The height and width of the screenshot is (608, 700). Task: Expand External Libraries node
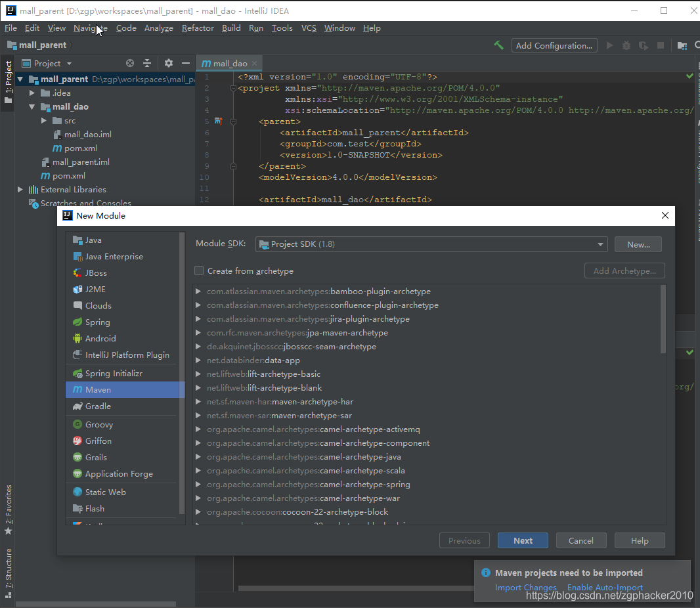pyautogui.click(x=20, y=190)
